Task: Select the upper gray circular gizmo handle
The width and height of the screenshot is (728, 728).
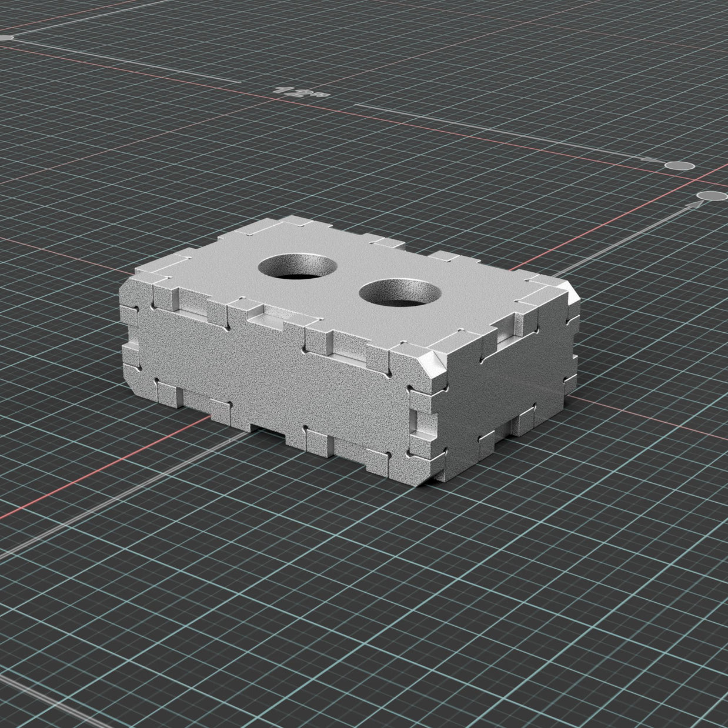Action: pos(679,165)
